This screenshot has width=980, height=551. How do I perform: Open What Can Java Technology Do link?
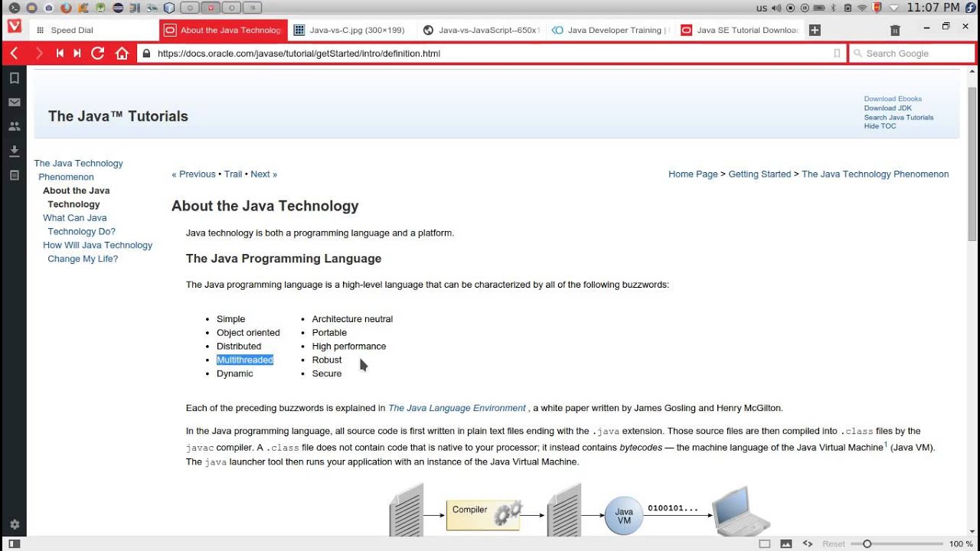[80, 225]
